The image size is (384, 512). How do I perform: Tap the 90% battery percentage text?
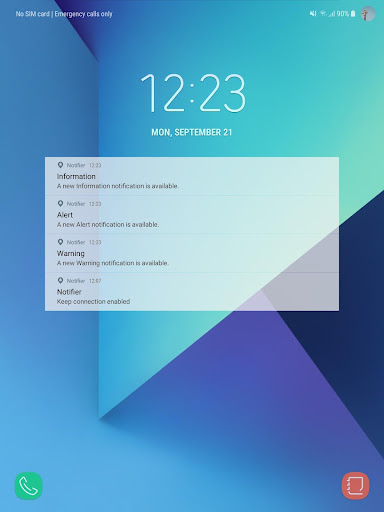[343, 14]
